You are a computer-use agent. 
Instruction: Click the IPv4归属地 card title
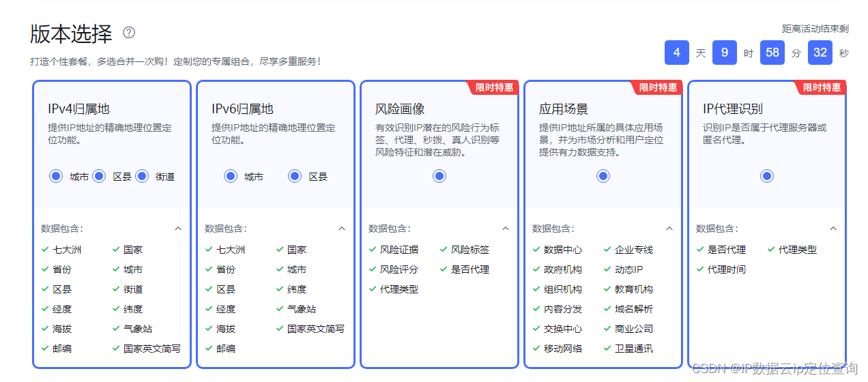click(78, 109)
